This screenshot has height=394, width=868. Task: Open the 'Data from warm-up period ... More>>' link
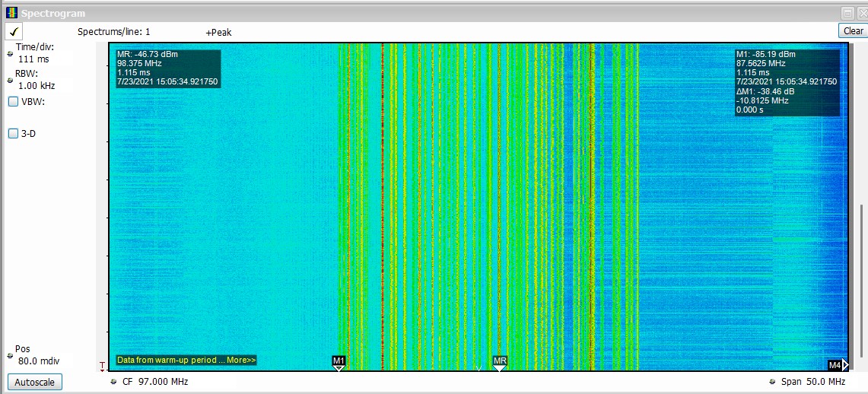coord(186,361)
